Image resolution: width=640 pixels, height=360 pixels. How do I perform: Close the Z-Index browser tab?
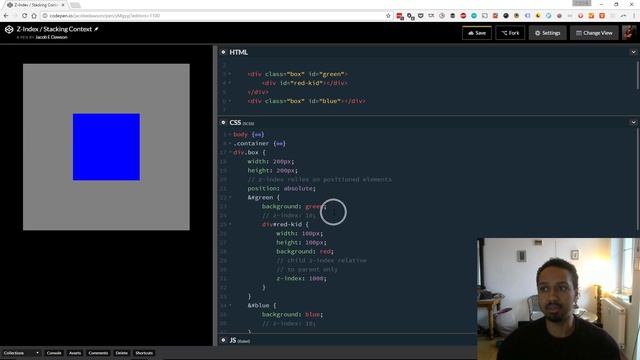[63, 5]
